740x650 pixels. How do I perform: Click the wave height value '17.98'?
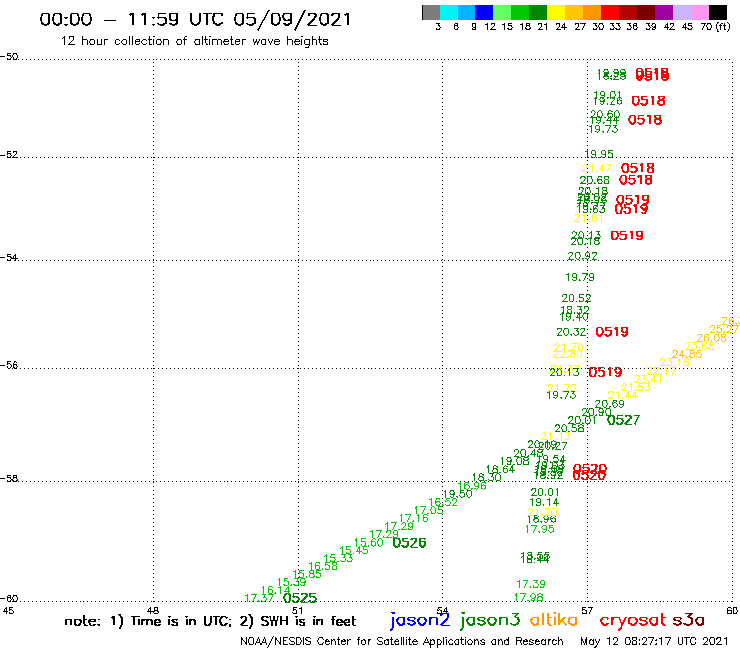(x=529, y=598)
